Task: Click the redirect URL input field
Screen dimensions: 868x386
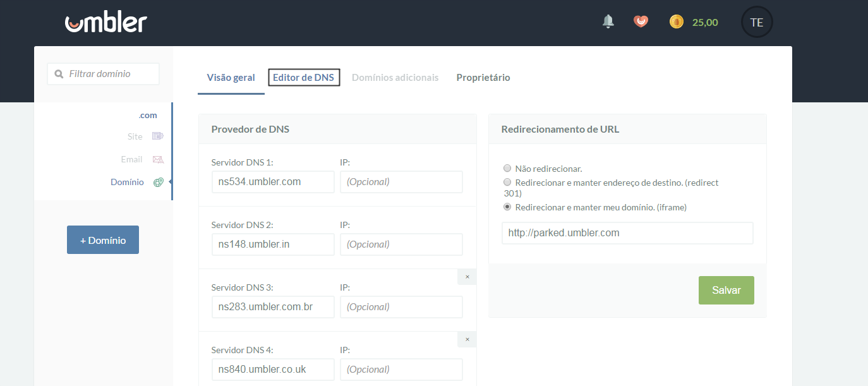Action: click(x=627, y=233)
